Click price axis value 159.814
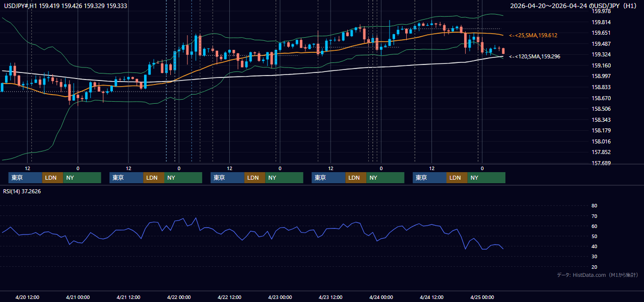The width and height of the screenshot is (644, 302). click(x=601, y=22)
